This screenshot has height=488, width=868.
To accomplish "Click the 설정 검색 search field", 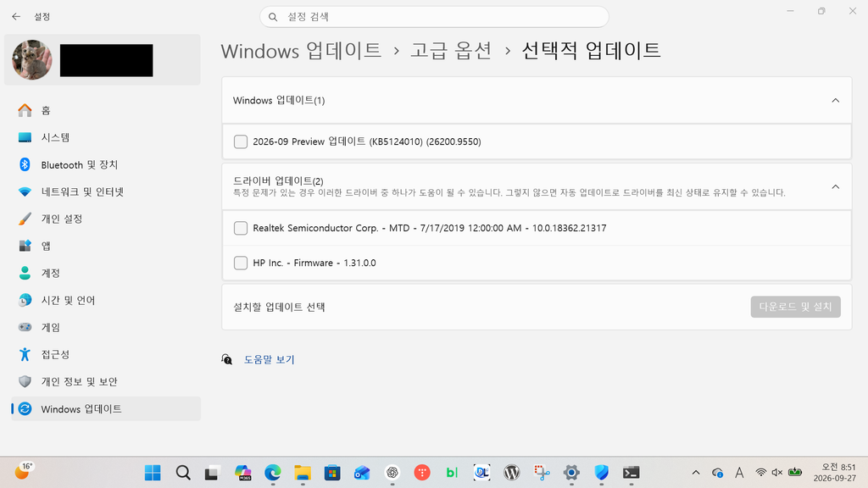I will [x=435, y=17].
